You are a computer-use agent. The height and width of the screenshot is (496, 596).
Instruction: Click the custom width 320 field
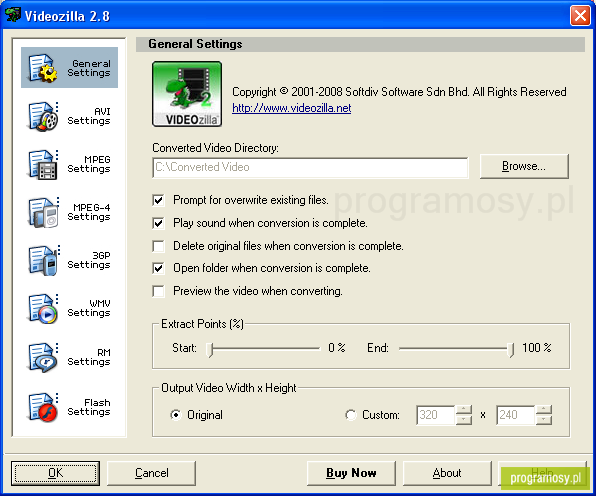pos(436,415)
